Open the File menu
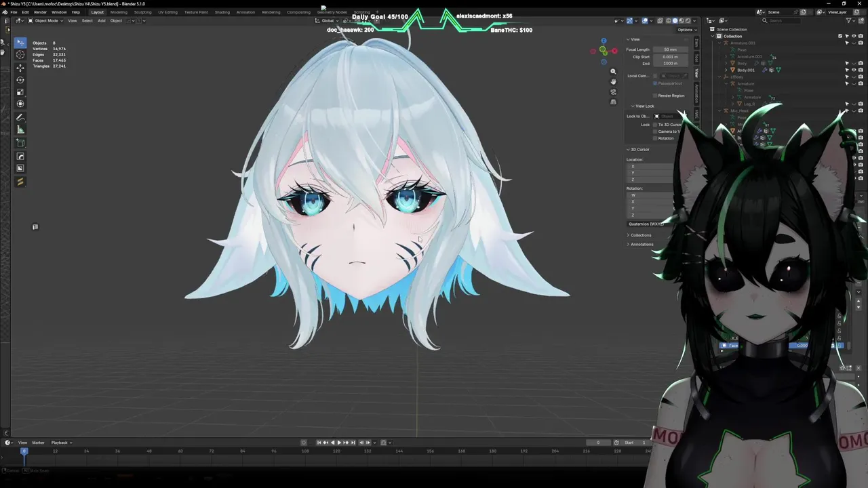This screenshot has height=488, width=868. pos(14,12)
